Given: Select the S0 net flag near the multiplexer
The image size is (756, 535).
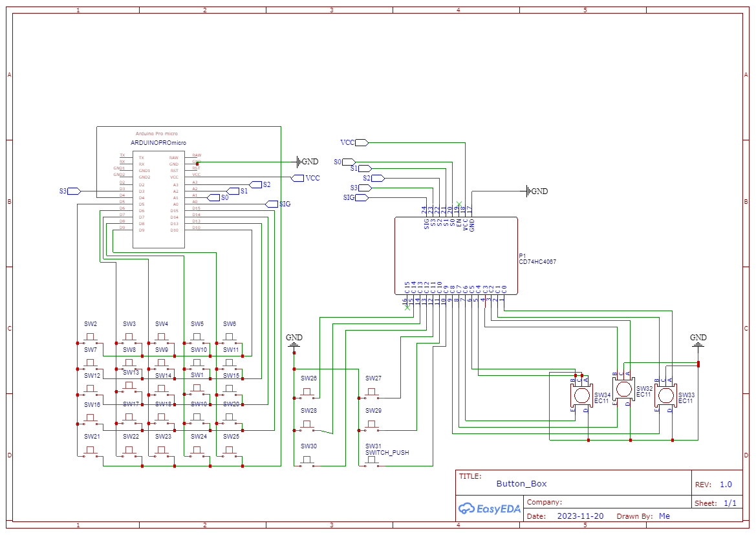Looking at the screenshot, I should pos(345,162).
